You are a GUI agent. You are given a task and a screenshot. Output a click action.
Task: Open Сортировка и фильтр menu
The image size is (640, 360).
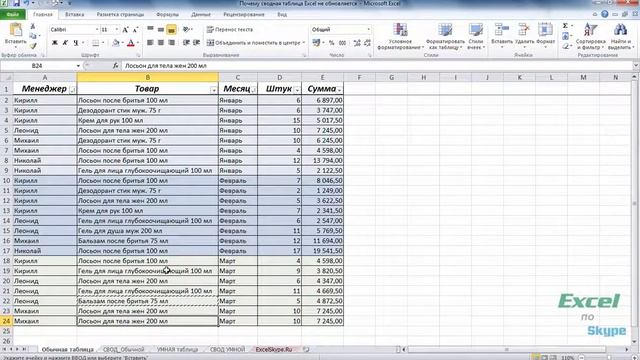tap(591, 36)
